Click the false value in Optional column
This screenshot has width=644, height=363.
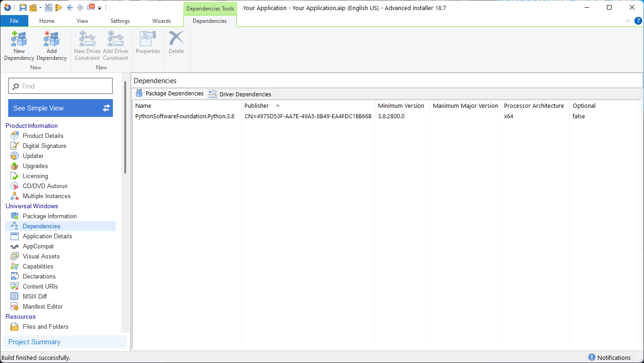point(579,116)
